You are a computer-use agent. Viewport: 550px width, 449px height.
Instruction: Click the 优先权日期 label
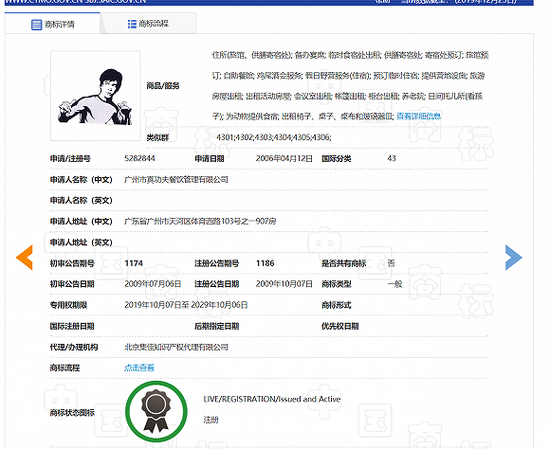pos(340,326)
